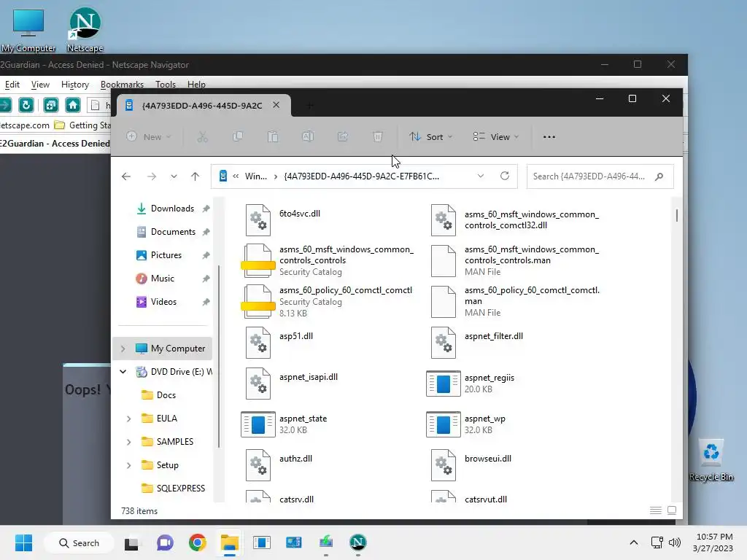Go up one folder level
Image resolution: width=747 pixels, height=560 pixels.
tap(196, 176)
